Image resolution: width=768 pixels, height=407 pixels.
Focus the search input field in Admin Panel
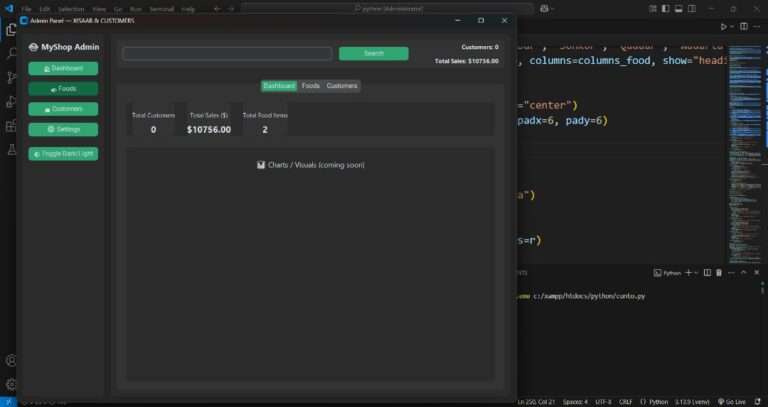227,53
